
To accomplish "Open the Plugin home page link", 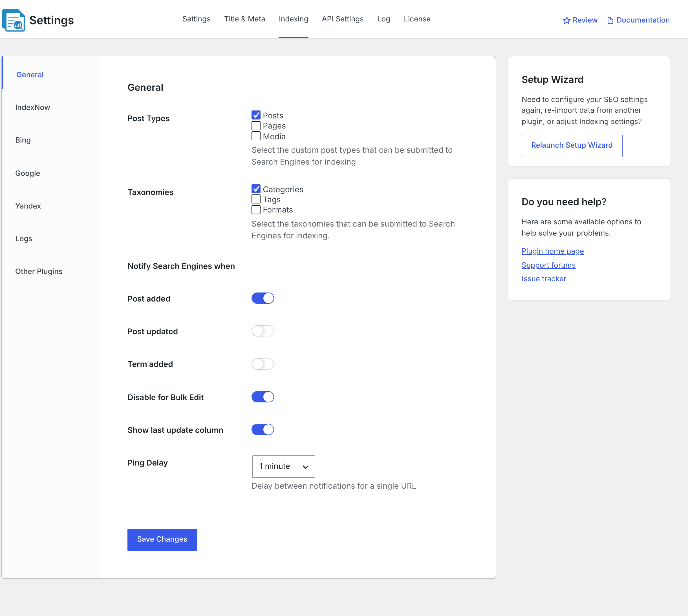I will point(553,251).
